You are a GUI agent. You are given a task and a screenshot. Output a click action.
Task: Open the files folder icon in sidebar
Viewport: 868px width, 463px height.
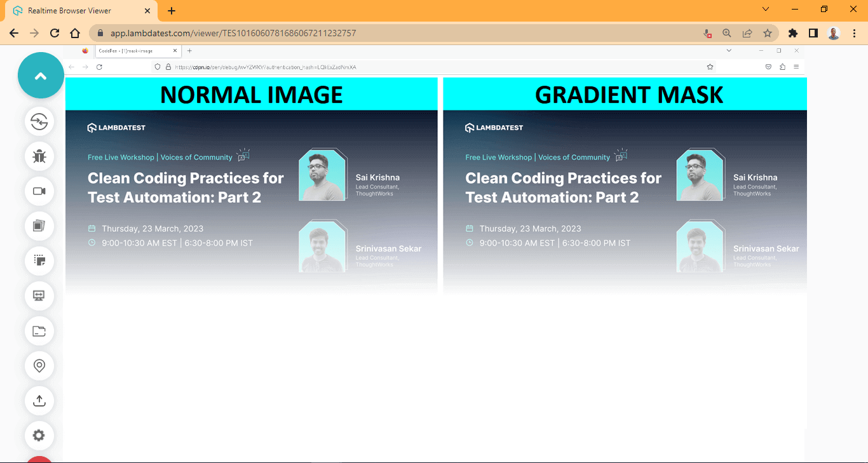[x=39, y=330]
